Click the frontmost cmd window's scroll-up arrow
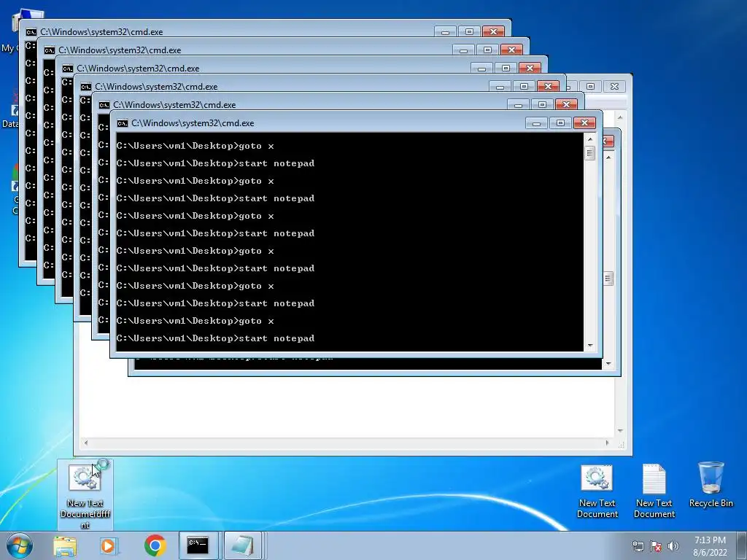The image size is (747, 560). point(589,139)
